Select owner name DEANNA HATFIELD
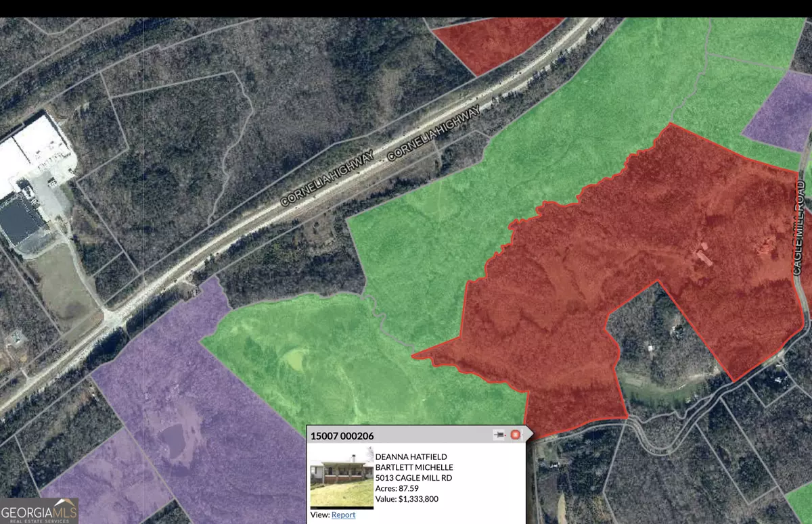The height and width of the screenshot is (524, 812). (411, 458)
